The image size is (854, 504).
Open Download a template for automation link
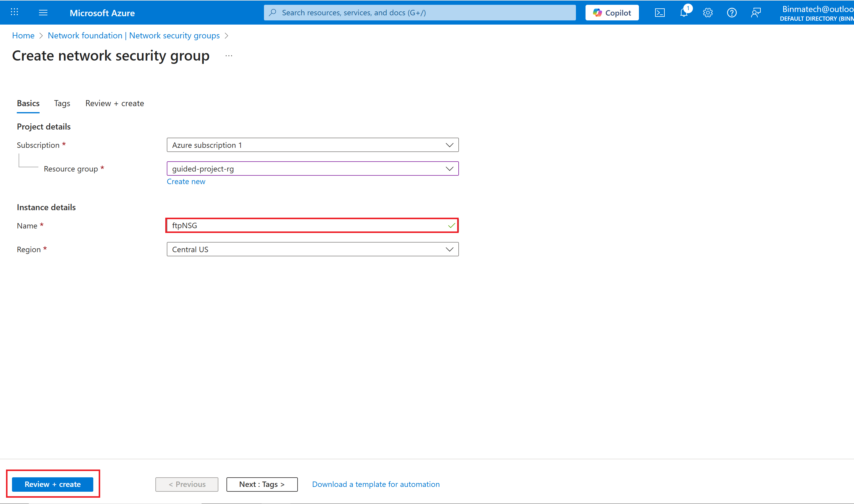coord(376,484)
